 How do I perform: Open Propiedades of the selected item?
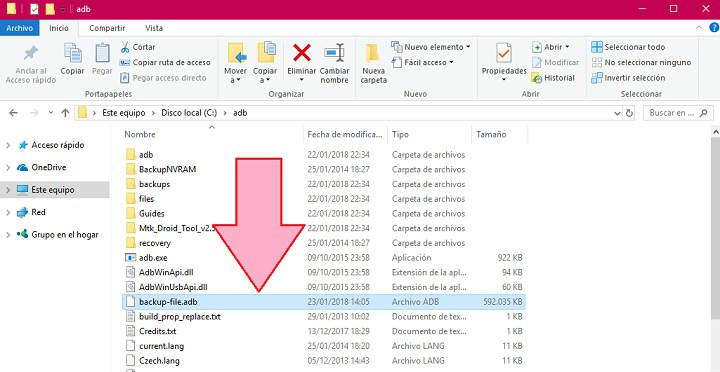click(504, 62)
